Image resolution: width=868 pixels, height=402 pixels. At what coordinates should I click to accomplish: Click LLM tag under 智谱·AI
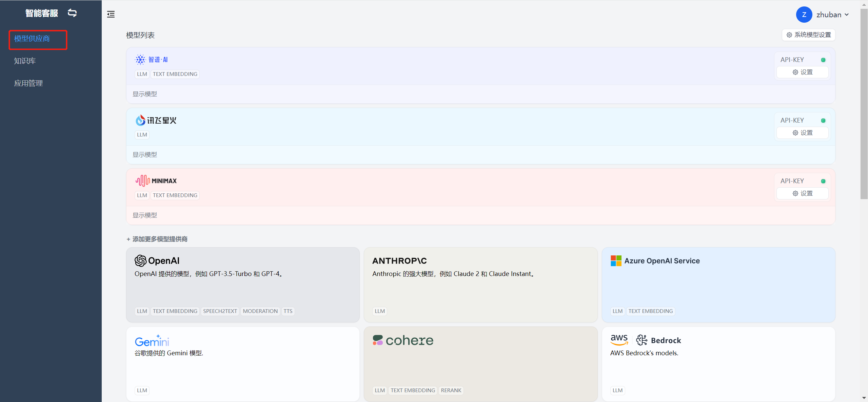(x=142, y=74)
